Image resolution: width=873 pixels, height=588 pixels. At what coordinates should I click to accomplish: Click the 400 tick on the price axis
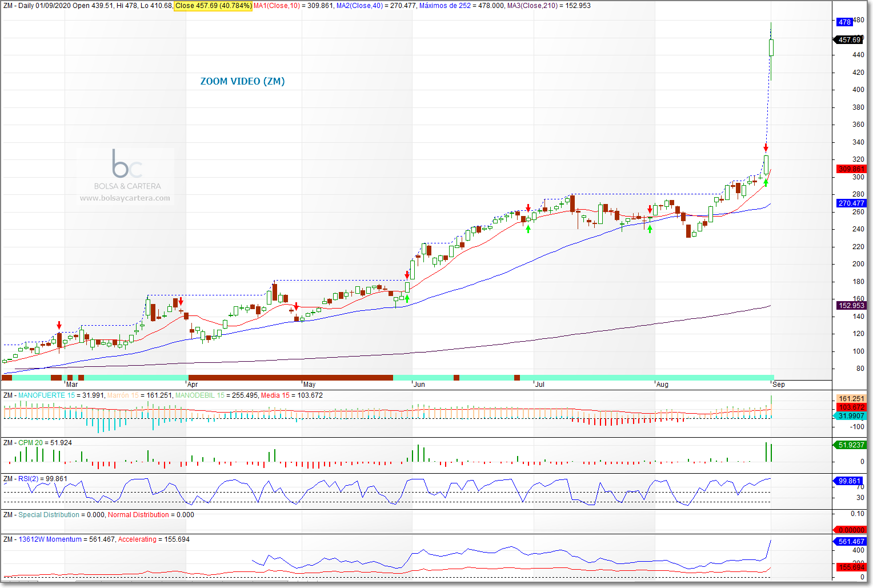tap(858, 90)
